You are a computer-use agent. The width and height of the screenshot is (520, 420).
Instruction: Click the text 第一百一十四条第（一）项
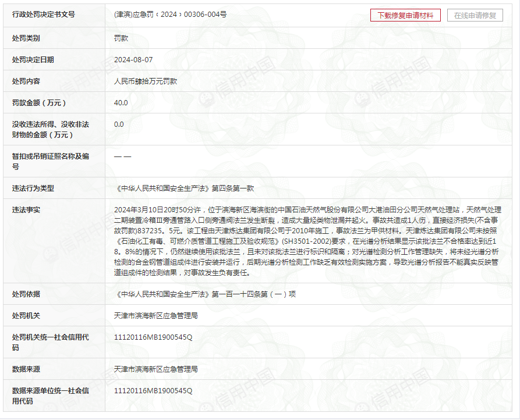(x=254, y=294)
